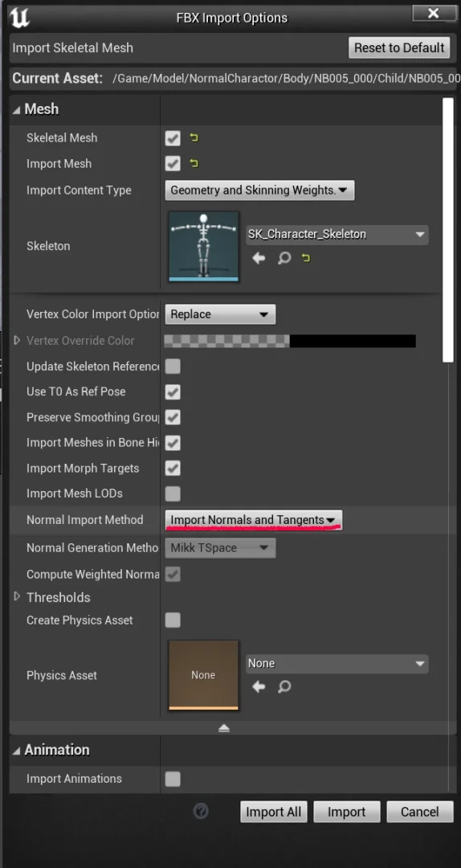
Task: Click the Physics Asset None thumbnail
Action: (x=204, y=675)
